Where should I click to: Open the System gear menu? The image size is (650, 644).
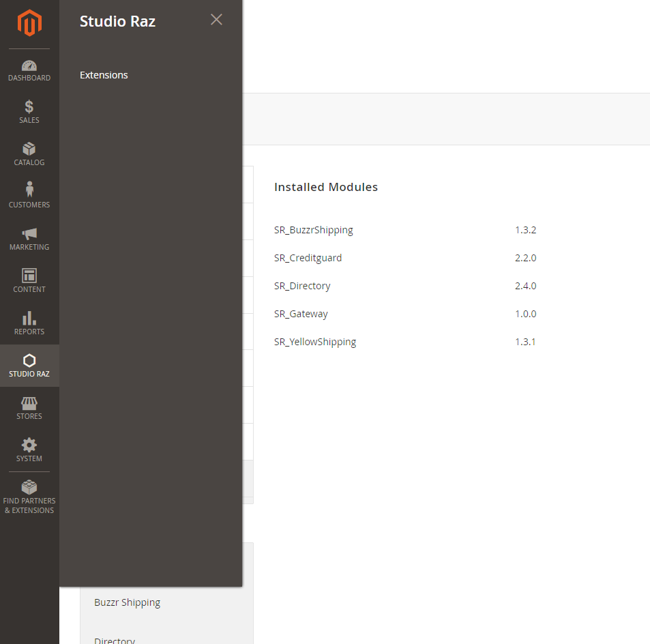click(x=29, y=451)
